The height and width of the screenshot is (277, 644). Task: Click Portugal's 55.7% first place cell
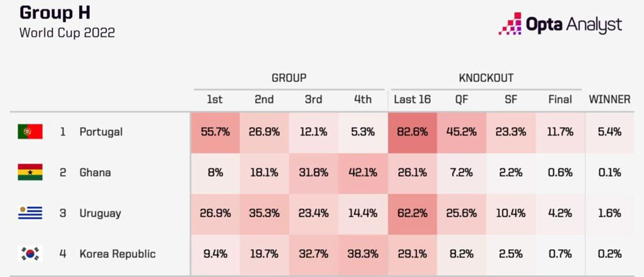[x=215, y=132]
